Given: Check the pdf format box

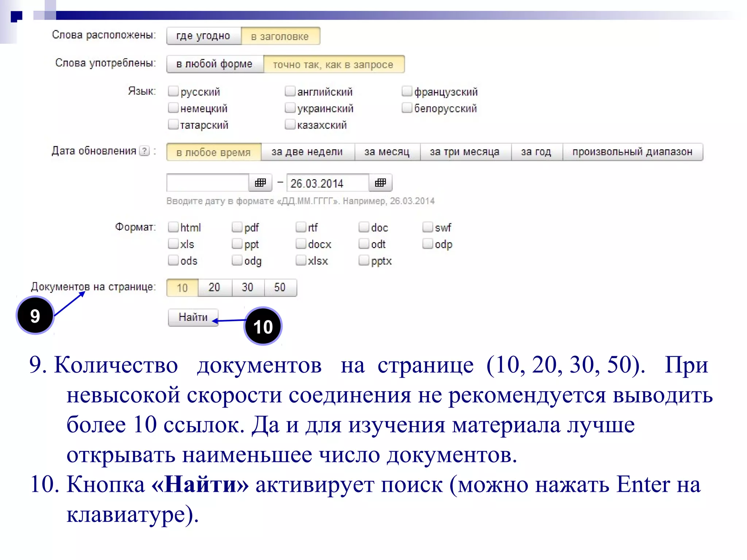Looking at the screenshot, I should (x=237, y=227).
